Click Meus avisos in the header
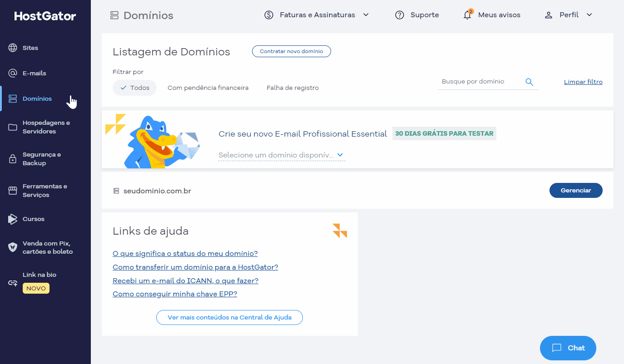 (x=499, y=15)
